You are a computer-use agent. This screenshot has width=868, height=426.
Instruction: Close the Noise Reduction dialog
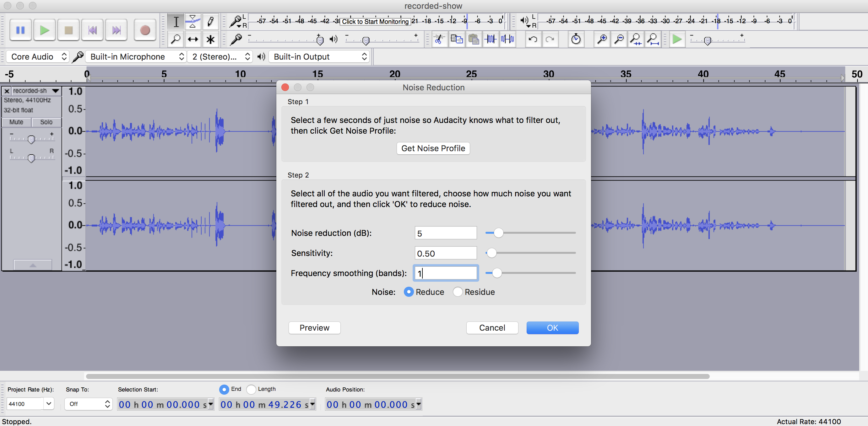pyautogui.click(x=285, y=88)
